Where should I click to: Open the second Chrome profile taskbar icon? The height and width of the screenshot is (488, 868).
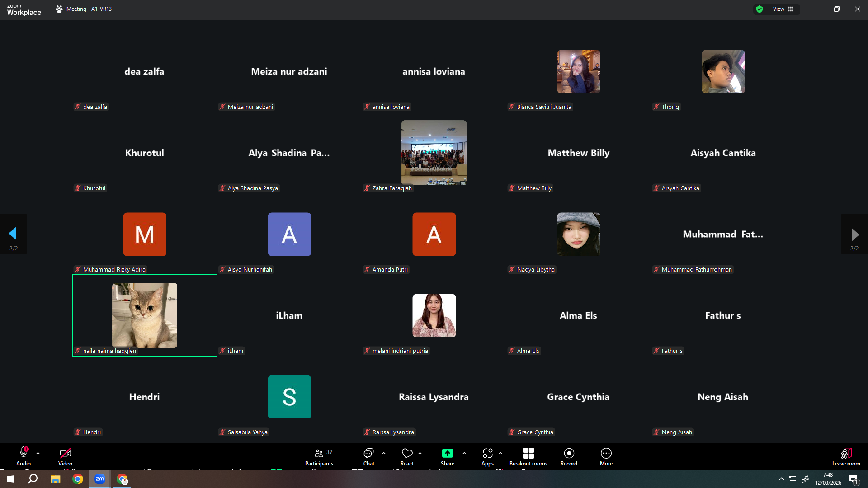point(123,479)
